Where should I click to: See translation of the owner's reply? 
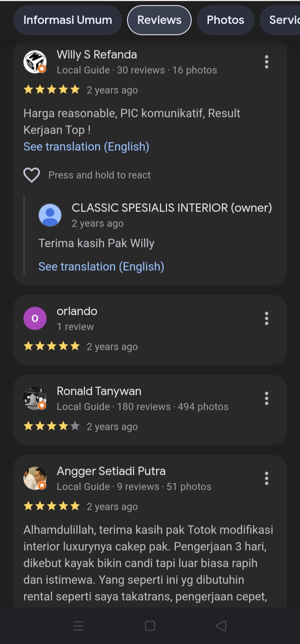pos(101,267)
